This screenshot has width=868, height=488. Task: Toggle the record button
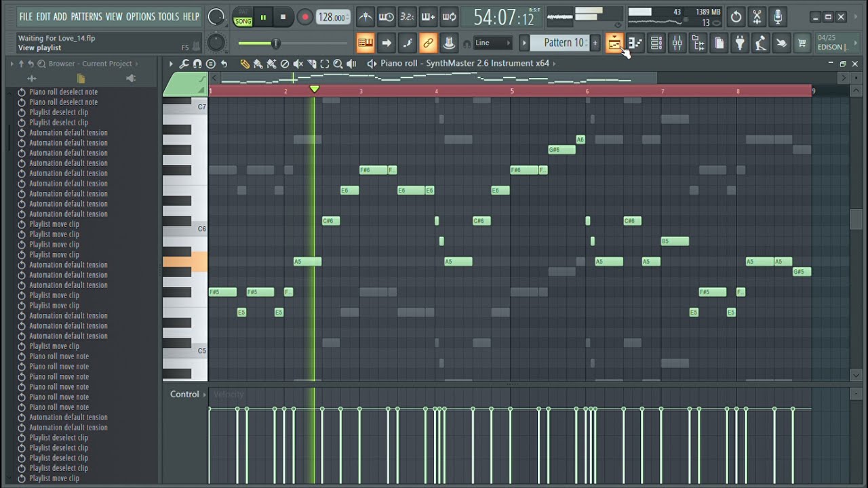pos(304,17)
